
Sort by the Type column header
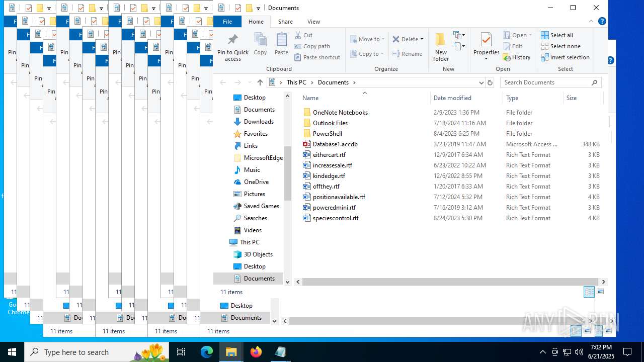532,98
